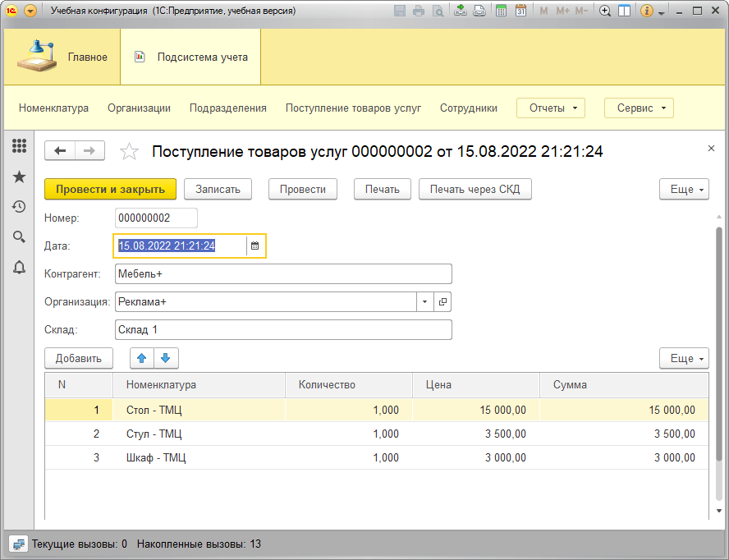Screen dimensions: 729x560
Task: Click the sidebar search magnifier icon
Action: [19, 236]
